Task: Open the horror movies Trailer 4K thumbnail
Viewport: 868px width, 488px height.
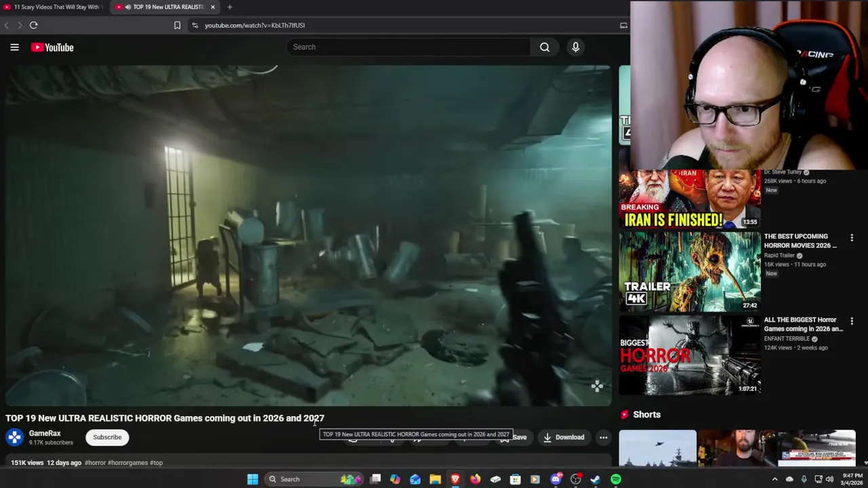Action: pyautogui.click(x=690, y=272)
